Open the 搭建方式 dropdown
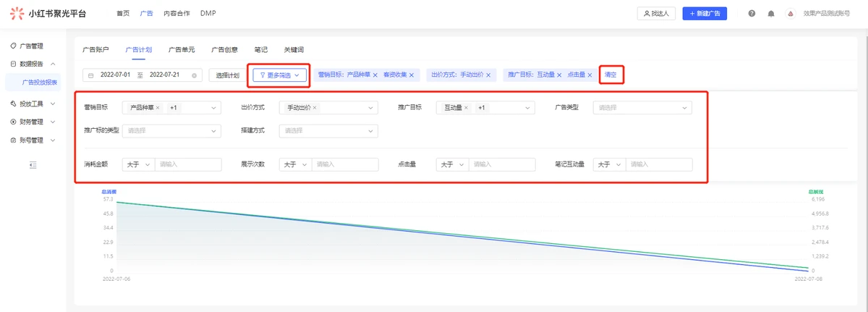The image size is (868, 312). [328, 131]
